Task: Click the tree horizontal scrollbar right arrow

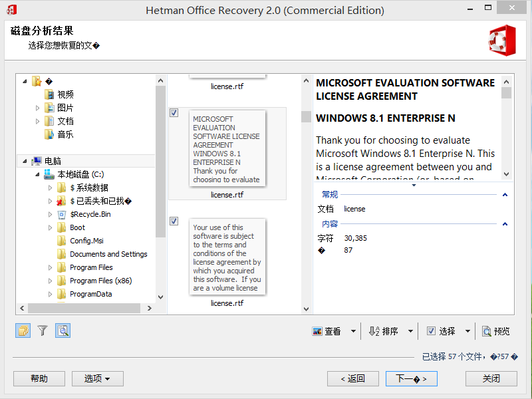Action: pos(149,308)
